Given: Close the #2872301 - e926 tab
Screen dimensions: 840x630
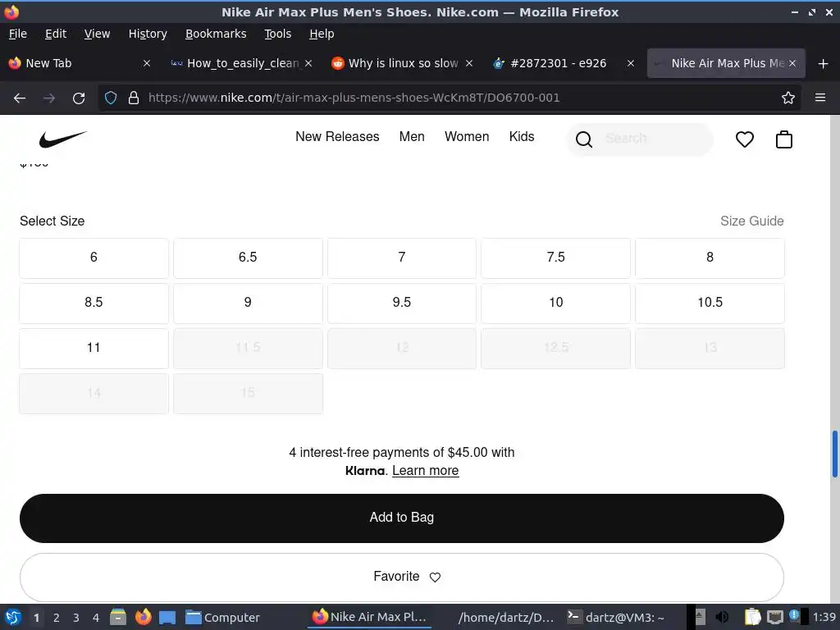Looking at the screenshot, I should 631,63.
